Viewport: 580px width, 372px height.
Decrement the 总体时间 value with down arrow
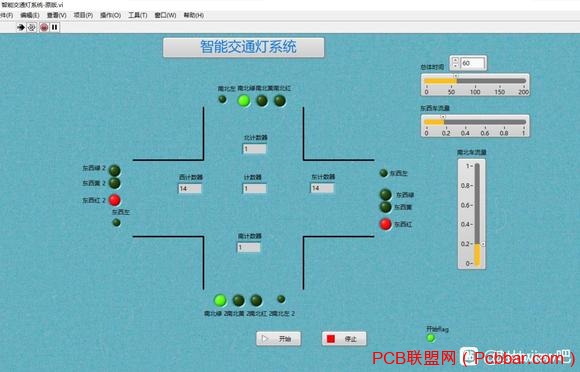455,65
